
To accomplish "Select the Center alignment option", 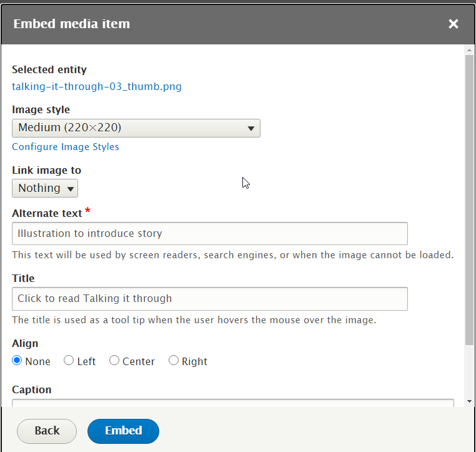I will click(x=114, y=361).
